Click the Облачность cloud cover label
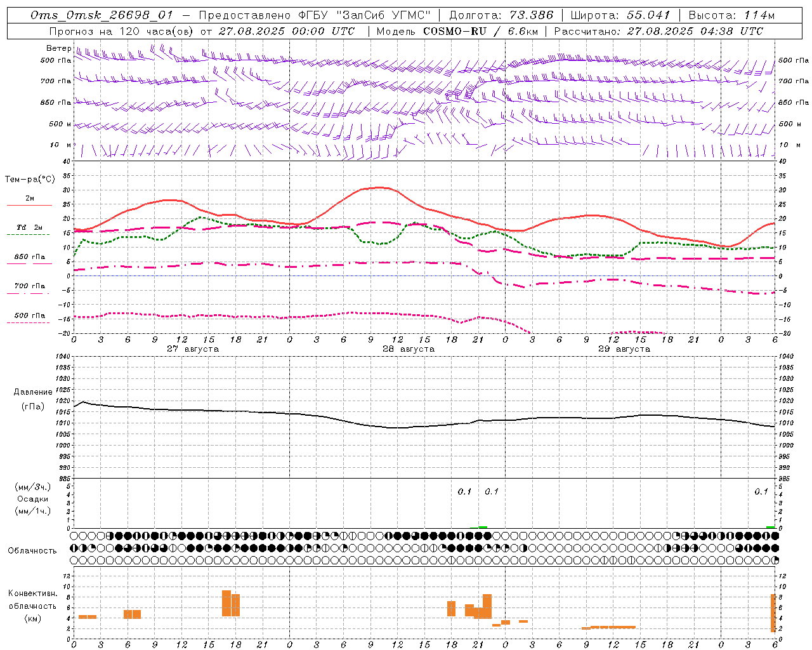 32,551
